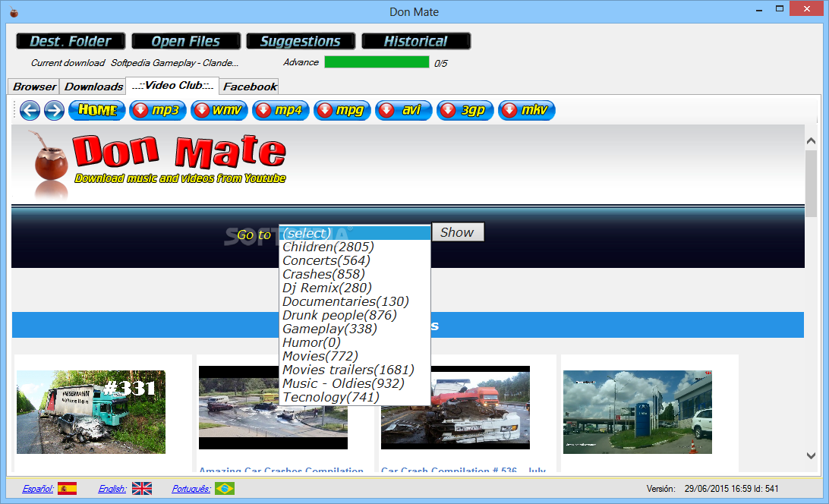The width and height of the screenshot is (829, 504).
Task: Open the Historical button
Action: click(x=416, y=41)
